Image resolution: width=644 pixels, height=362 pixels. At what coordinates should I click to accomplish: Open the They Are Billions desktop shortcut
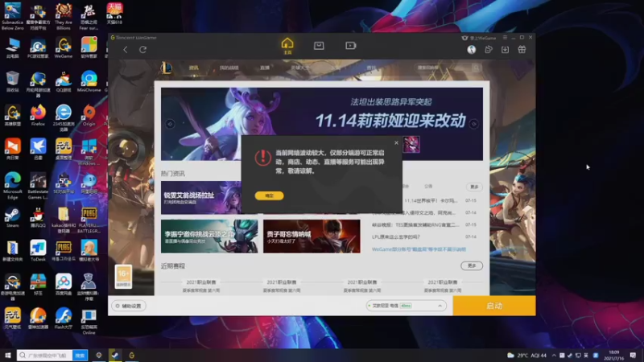(x=64, y=15)
